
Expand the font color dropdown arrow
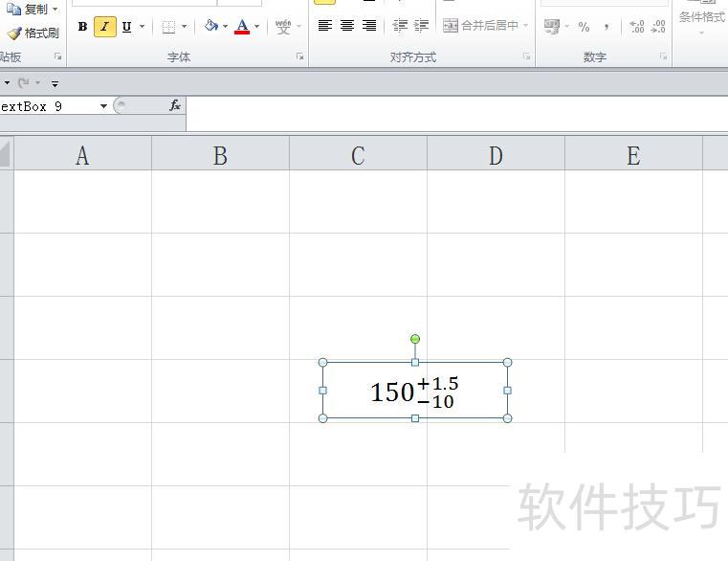(257, 27)
